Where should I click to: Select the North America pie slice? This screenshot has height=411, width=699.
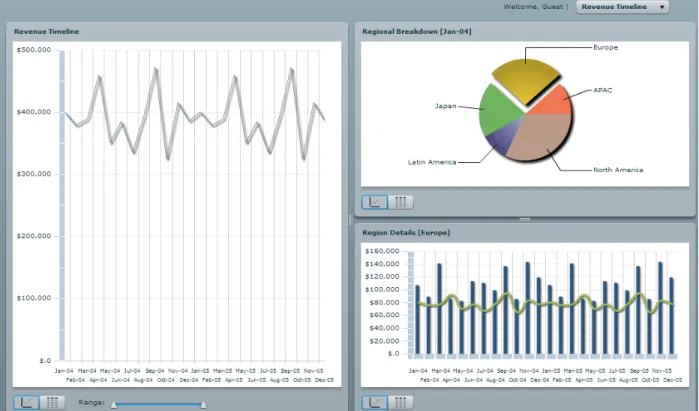[x=542, y=138]
